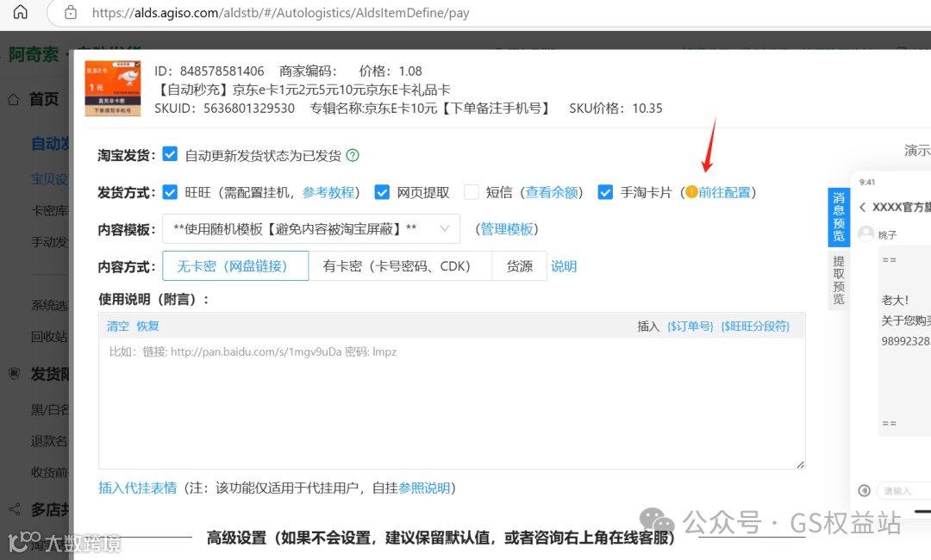Open browser home page icon
931x560 pixels.
coord(20,12)
